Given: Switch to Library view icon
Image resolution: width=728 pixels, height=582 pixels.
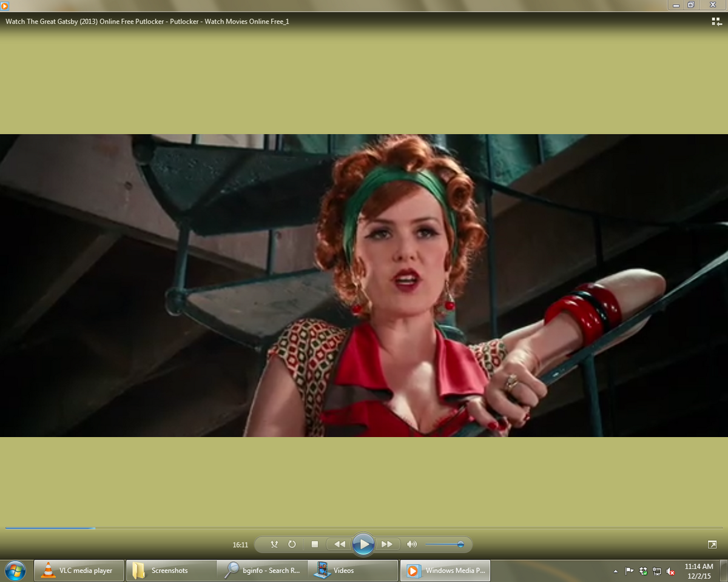Looking at the screenshot, I should click(x=716, y=21).
